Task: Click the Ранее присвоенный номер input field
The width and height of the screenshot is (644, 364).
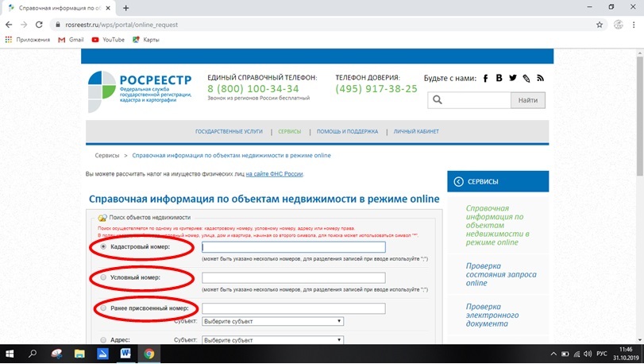Action: (294, 308)
